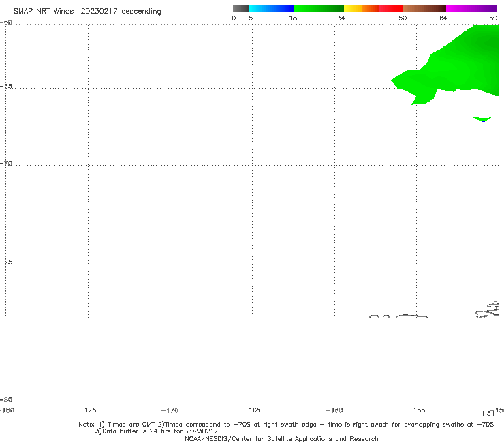Click the SMAP NRT Winds title text
The width and height of the screenshot is (504, 443).
44,11
